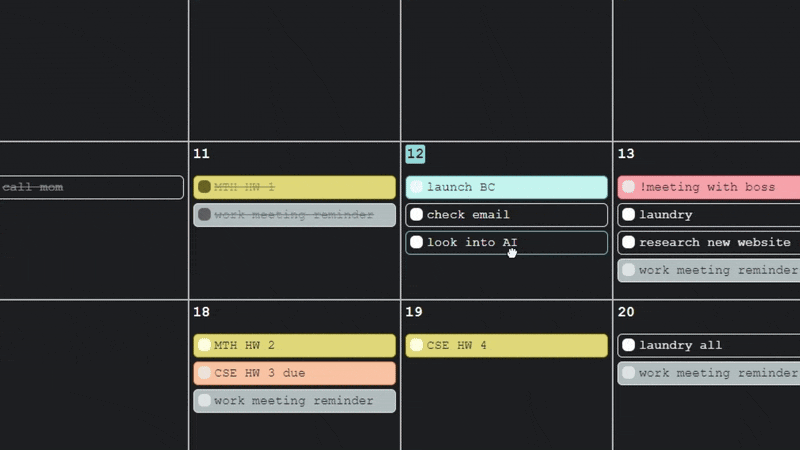Click the date number 19
This screenshot has width=800, height=450.
click(414, 312)
